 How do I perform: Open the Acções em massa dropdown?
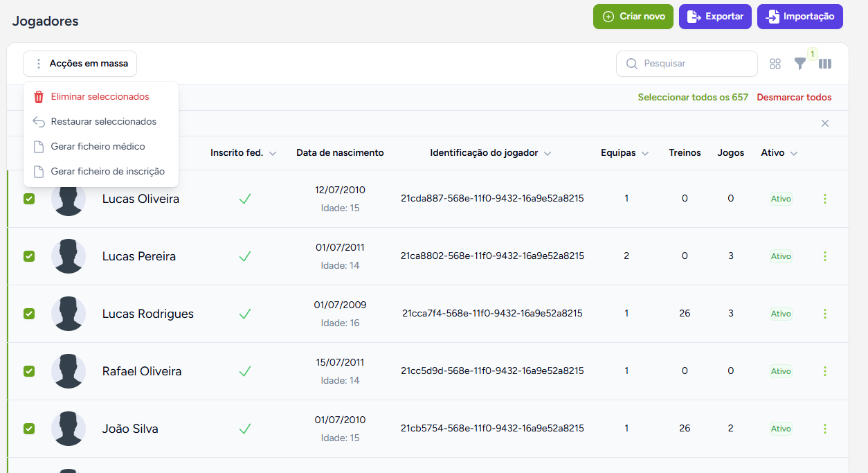point(80,64)
